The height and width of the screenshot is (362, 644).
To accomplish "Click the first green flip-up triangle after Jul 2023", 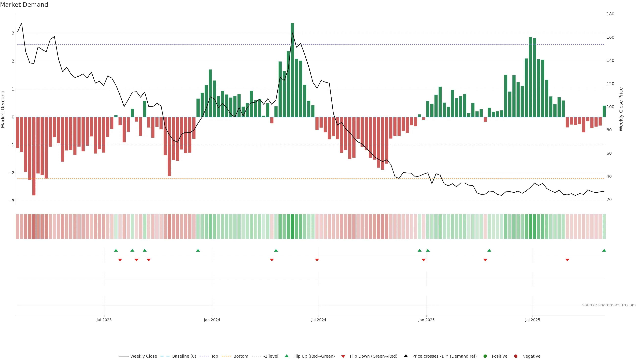I will tap(116, 250).
